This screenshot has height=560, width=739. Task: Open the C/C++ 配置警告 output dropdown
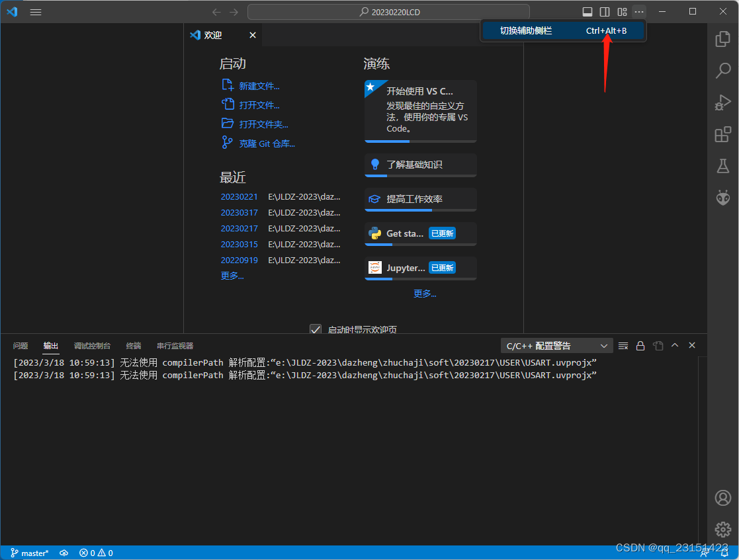tap(556, 346)
